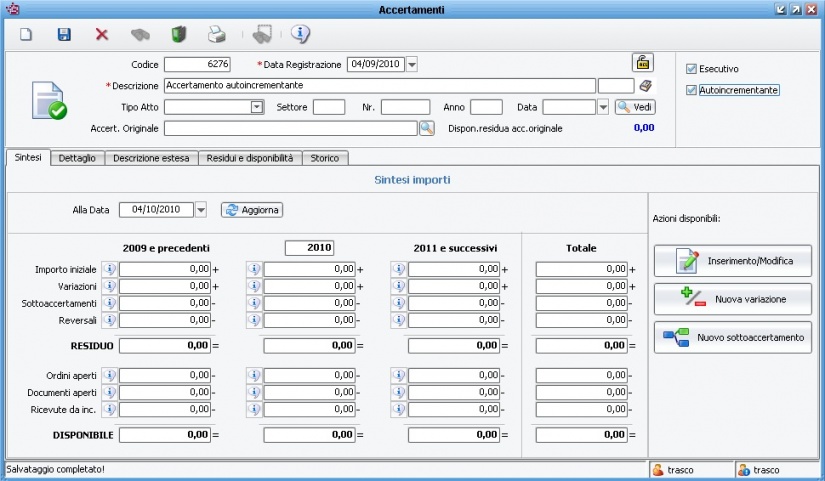Viewport: 825px width, 481px height.
Task: Click the new document toolbar icon
Action: click(x=27, y=34)
